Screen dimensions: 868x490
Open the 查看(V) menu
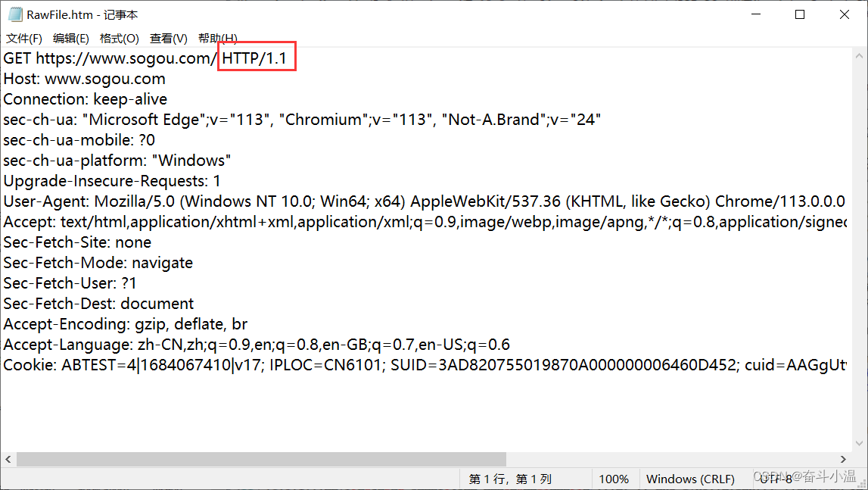[168, 39]
